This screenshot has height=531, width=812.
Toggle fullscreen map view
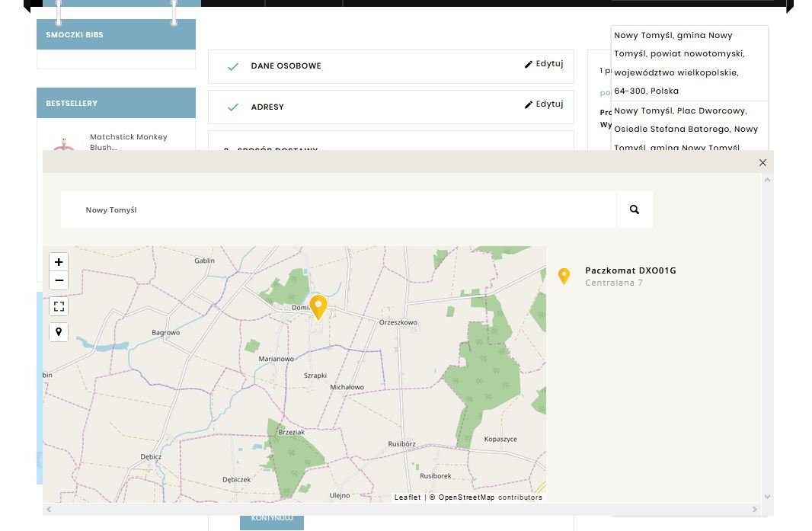pyautogui.click(x=59, y=306)
